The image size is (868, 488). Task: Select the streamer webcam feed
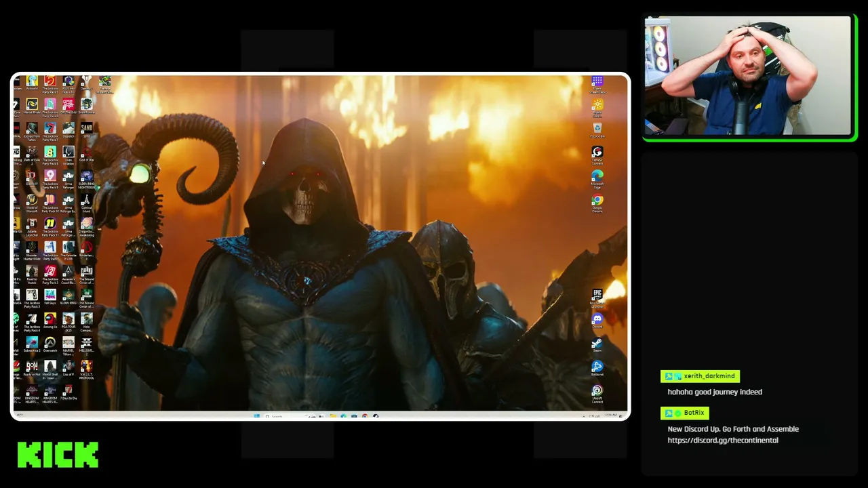click(748, 76)
